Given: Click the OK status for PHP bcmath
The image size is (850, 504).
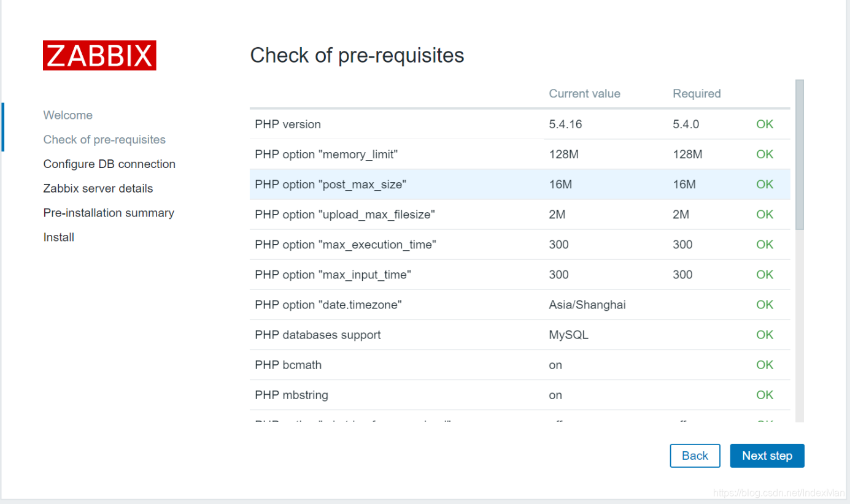Looking at the screenshot, I should click(765, 365).
